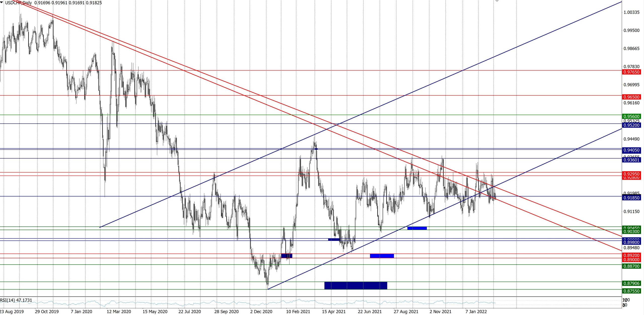Select the USDCHF,Daily chart title text

point(18,3)
